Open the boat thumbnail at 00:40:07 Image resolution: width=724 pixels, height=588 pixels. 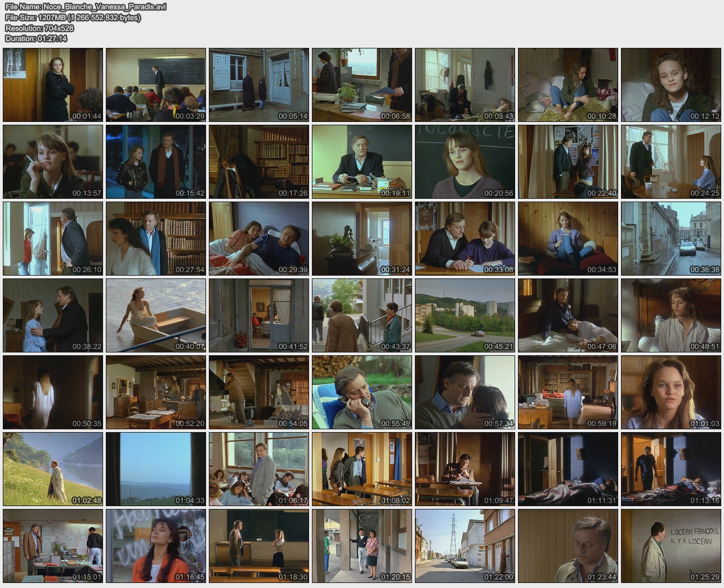point(156,315)
